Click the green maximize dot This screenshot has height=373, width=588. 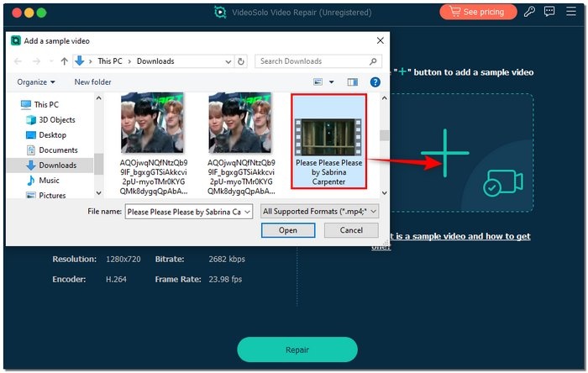pyautogui.click(x=42, y=13)
